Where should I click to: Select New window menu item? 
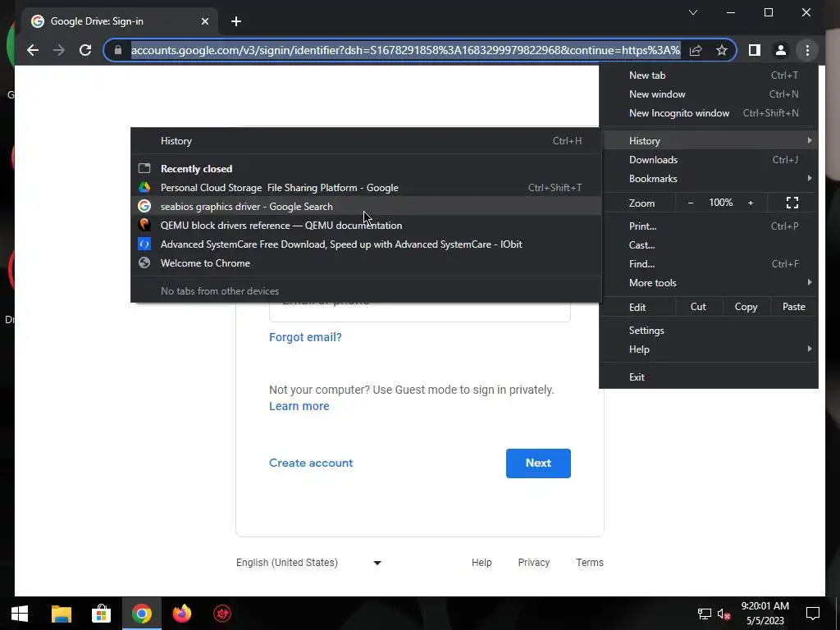tap(709, 94)
